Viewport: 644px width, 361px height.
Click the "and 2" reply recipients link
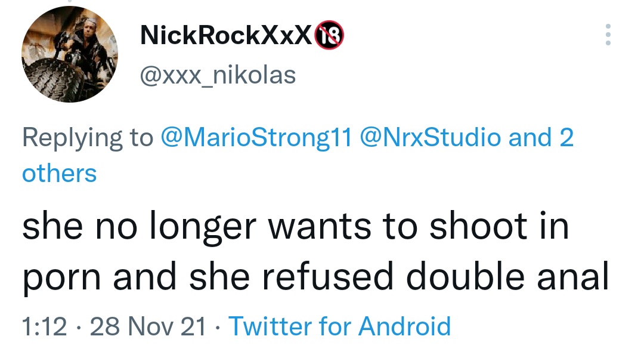point(541,138)
